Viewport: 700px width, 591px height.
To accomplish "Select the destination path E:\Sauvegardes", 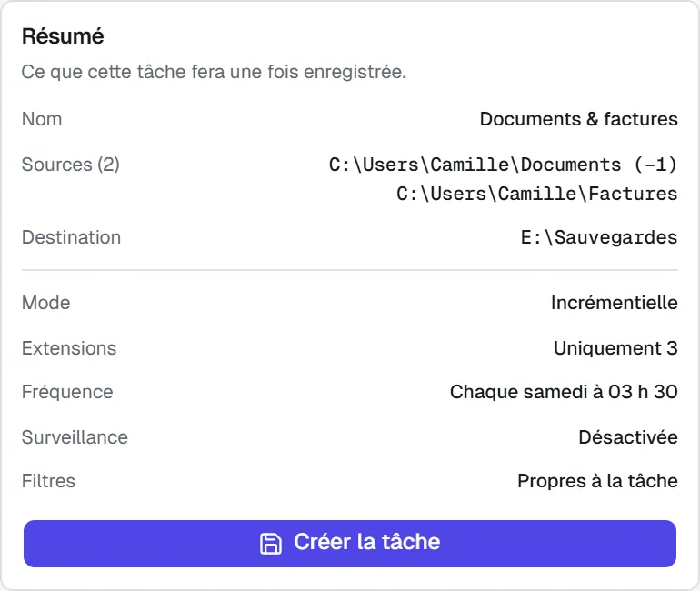I will click(x=599, y=237).
